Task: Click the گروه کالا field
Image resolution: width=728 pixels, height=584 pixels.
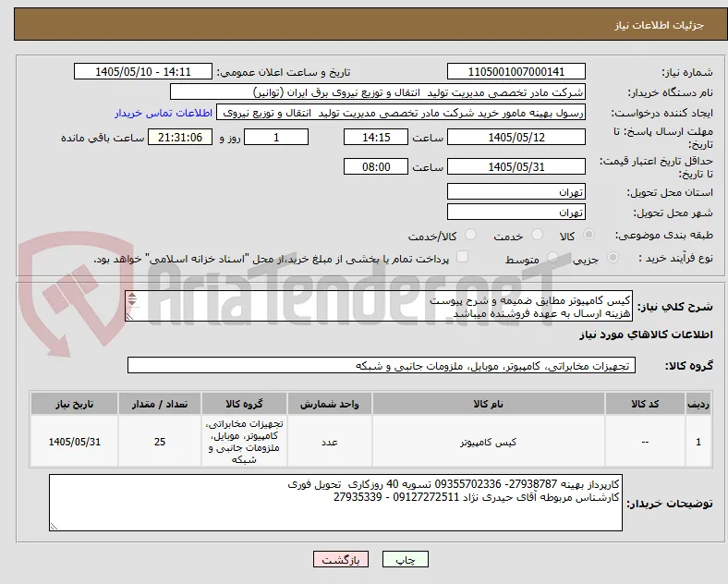Action: (x=382, y=365)
